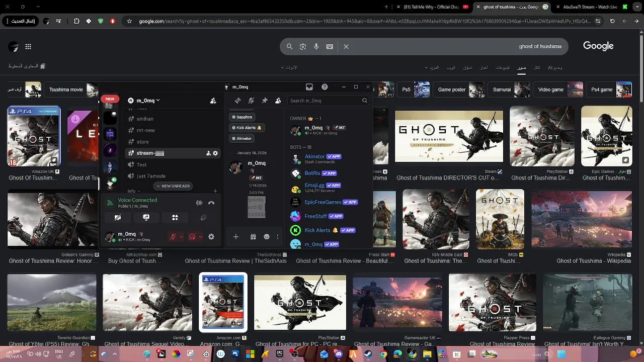Viewport: 644px width, 362px height.
Task: Open microphone options arrow in Discord
Action: [181, 237]
